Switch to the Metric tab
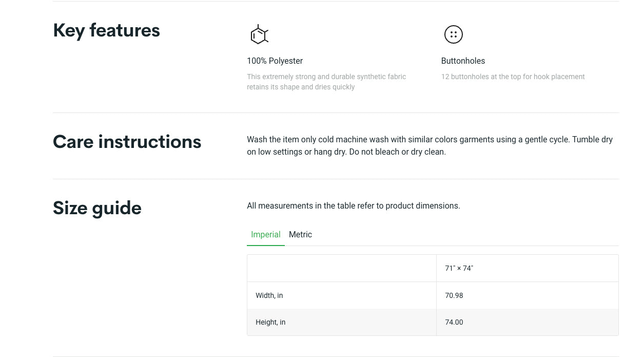Image resolution: width=644 pixels, height=357 pixels. [x=300, y=234]
